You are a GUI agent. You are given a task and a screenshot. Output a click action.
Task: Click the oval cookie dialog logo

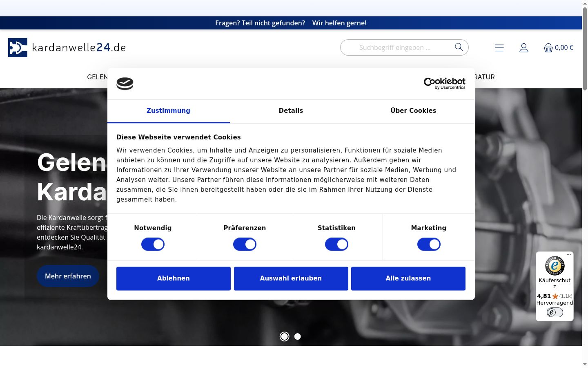[x=125, y=83]
